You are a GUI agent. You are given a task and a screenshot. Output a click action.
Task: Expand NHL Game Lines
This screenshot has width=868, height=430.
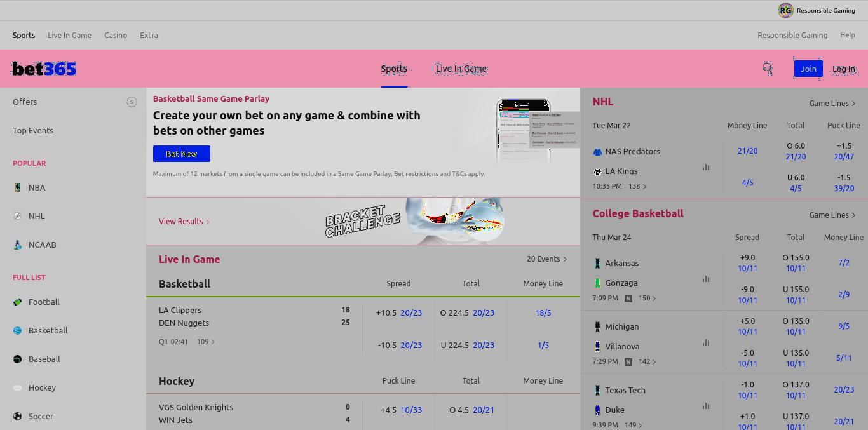(x=832, y=103)
